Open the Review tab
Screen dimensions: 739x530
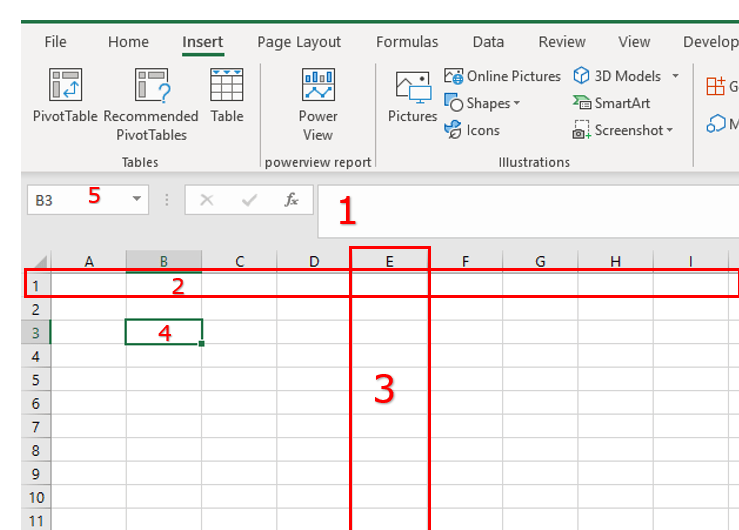point(562,42)
